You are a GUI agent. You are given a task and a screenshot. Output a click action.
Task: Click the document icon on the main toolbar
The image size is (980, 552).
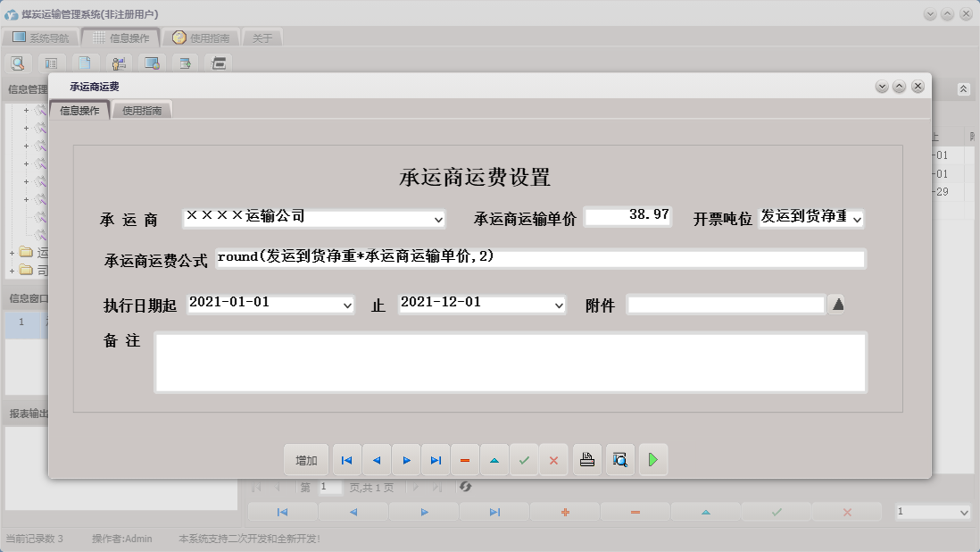point(85,63)
